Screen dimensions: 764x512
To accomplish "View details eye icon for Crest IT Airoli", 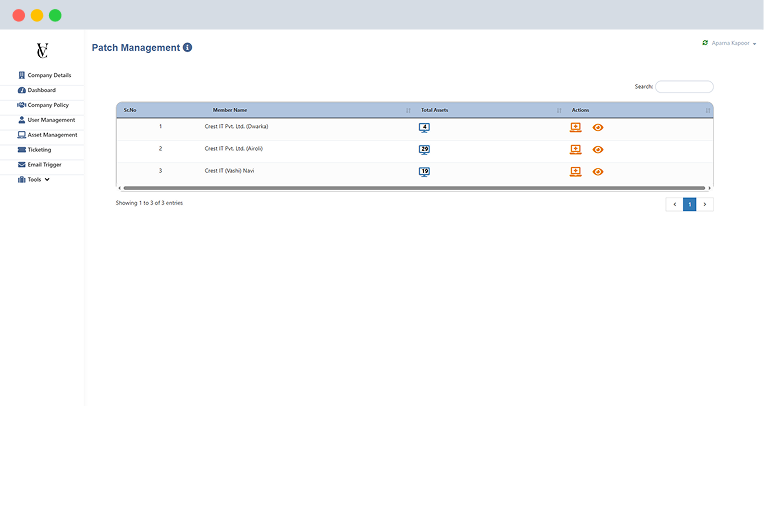I will click(x=598, y=149).
